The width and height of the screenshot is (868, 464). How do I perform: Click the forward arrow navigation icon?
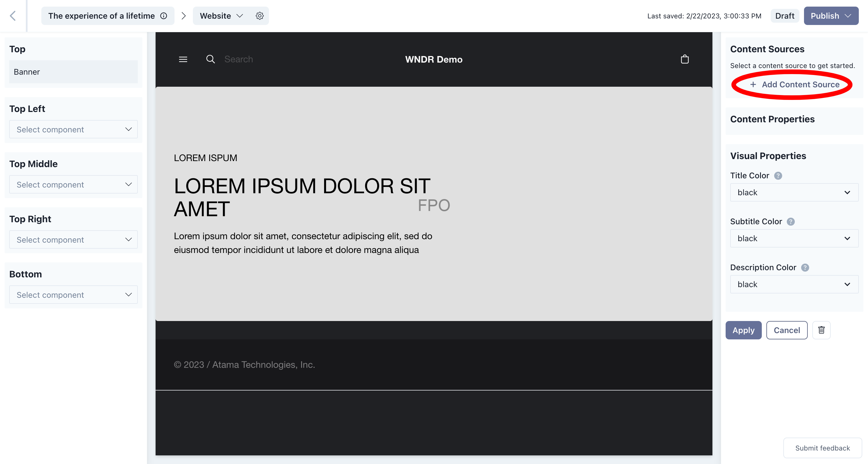pos(184,16)
